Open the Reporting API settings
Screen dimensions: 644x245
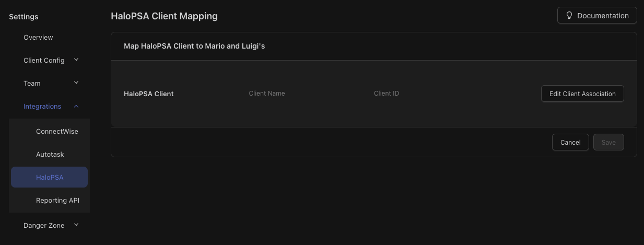pyautogui.click(x=57, y=201)
